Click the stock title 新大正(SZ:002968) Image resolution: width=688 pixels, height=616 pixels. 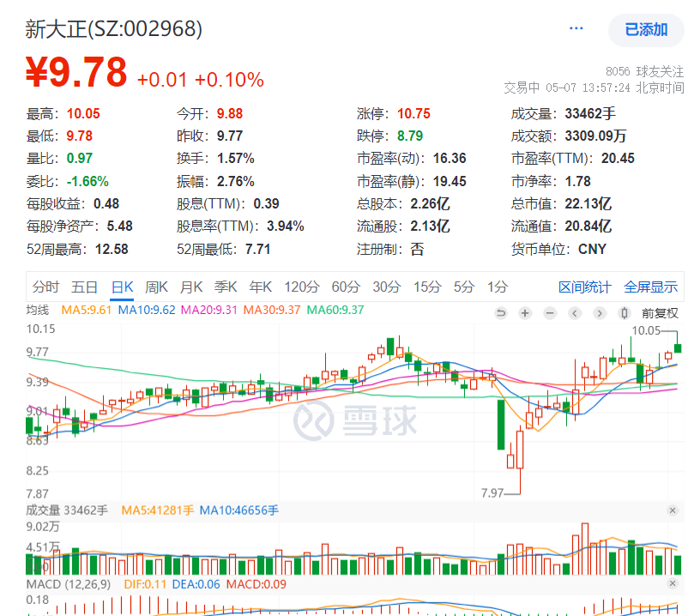coord(113,29)
